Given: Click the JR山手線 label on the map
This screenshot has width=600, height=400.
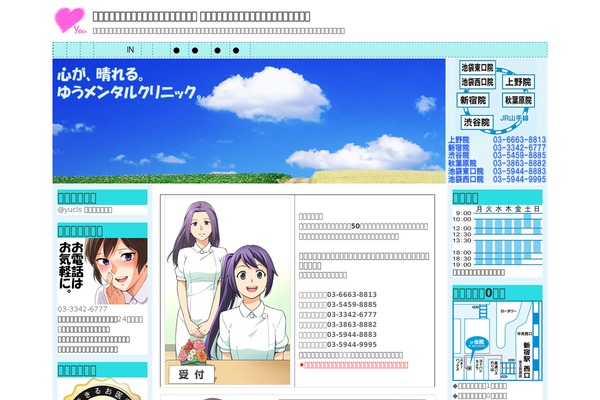Looking at the screenshot, I should pyautogui.click(x=514, y=118).
